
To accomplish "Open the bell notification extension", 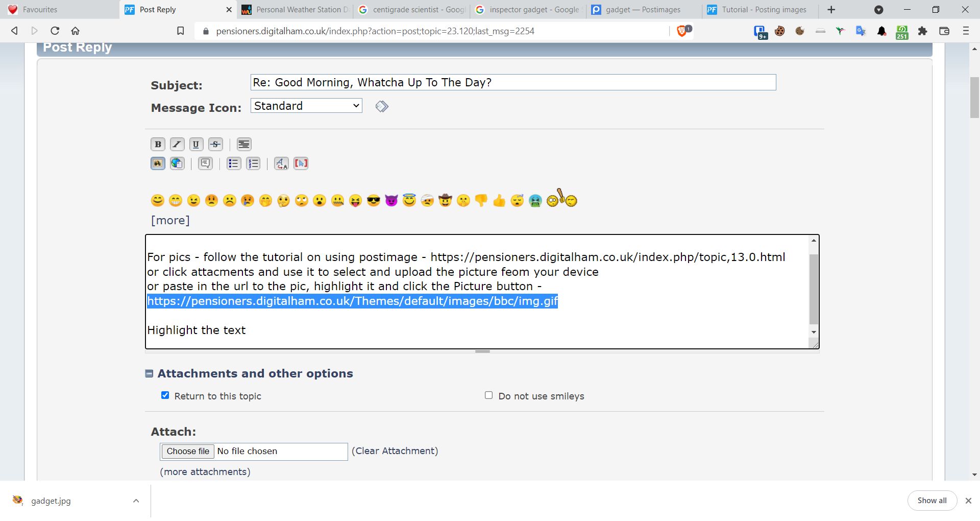I will [881, 31].
